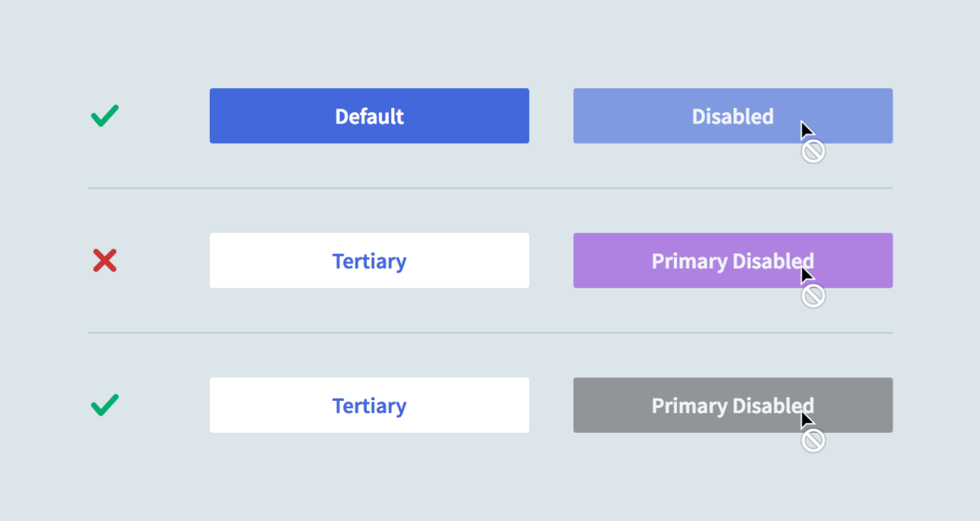Viewport: 980px width, 521px height.
Task: Click the blue 'Tertiary' text beside the gray button
Action: (369, 406)
